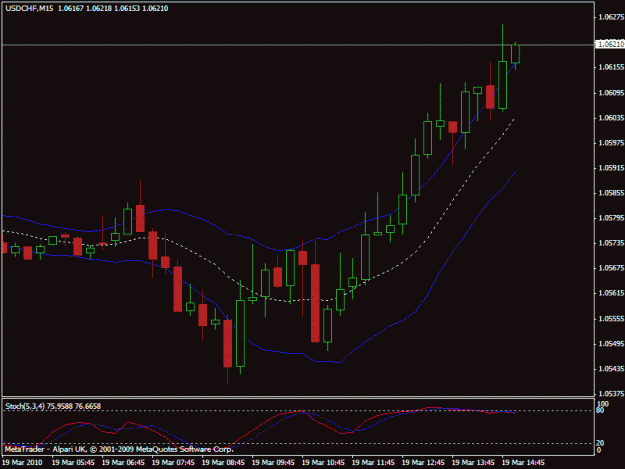
Task: Click the 1.06035 price scale label
Action: point(611,118)
